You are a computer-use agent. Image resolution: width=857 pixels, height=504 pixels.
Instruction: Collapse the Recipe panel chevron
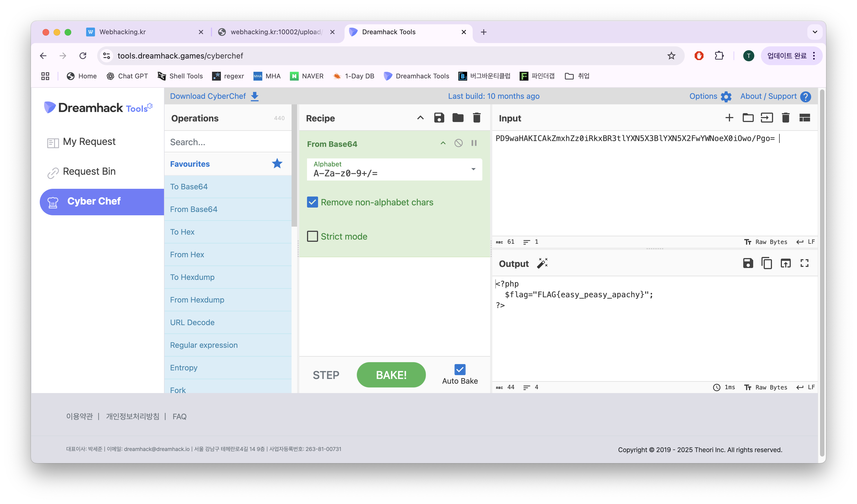pos(420,118)
